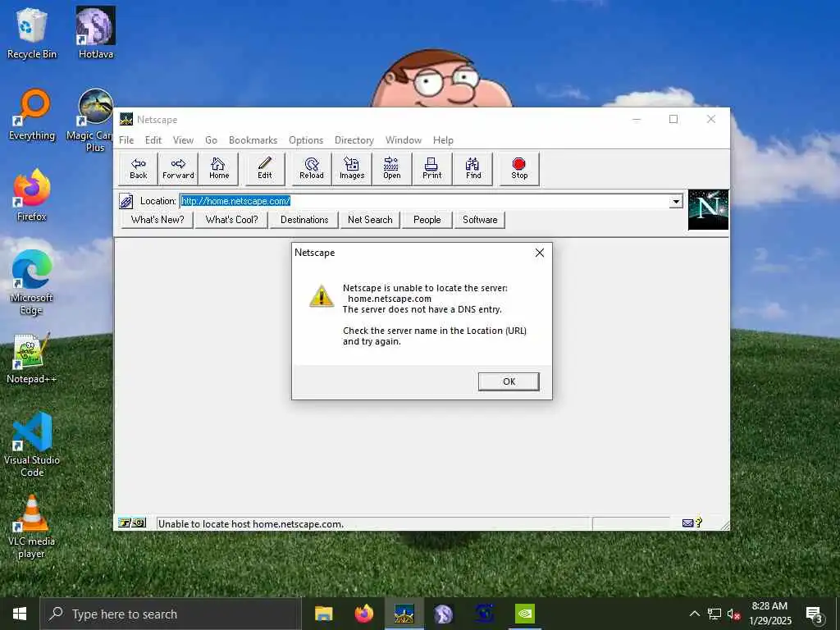Open the Windows Start menu
This screenshot has height=630, width=840.
pos(20,614)
